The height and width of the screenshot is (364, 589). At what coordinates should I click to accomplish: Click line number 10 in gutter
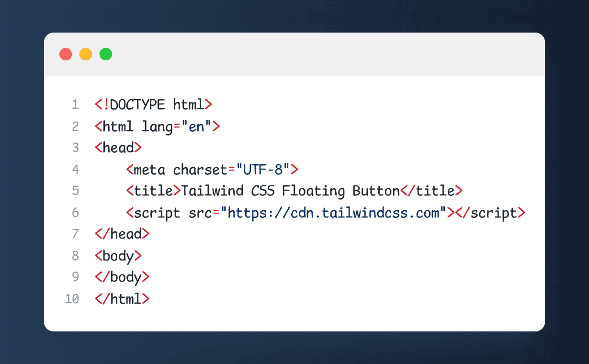tap(72, 299)
